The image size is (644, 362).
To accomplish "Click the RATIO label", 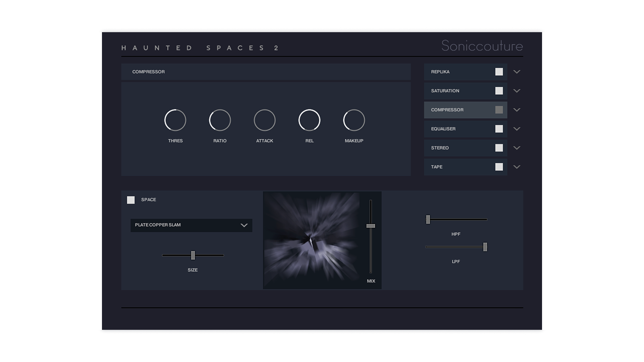I will pyautogui.click(x=220, y=141).
